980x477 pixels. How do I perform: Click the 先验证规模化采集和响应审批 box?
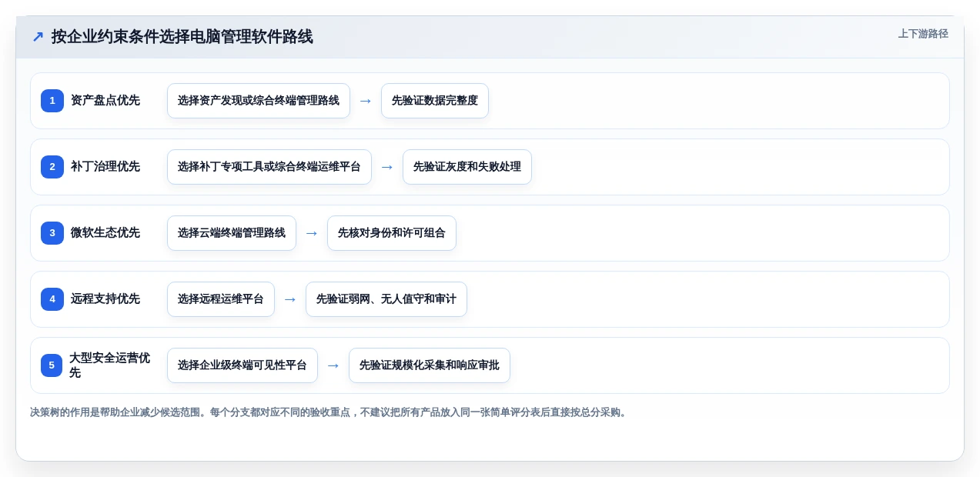point(430,365)
